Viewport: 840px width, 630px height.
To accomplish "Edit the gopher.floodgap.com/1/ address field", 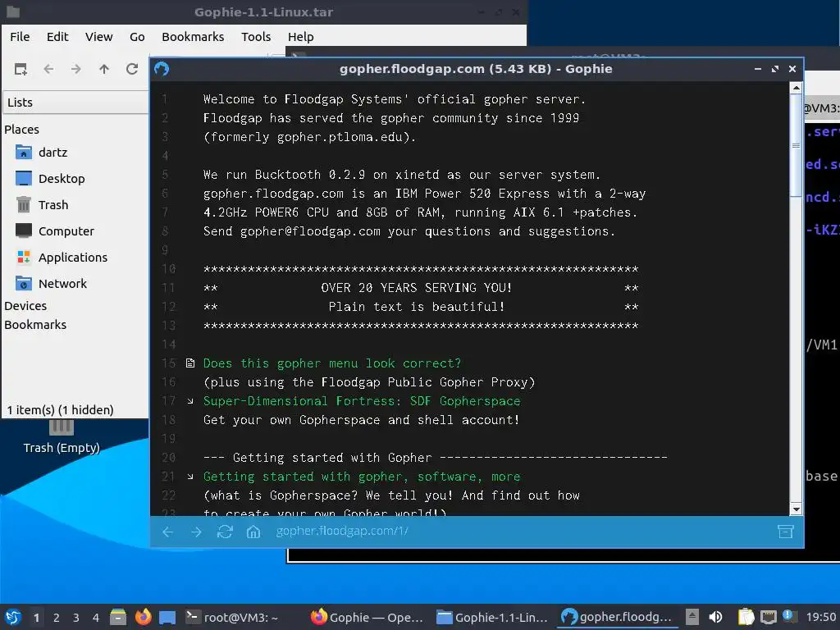I will coord(342,531).
